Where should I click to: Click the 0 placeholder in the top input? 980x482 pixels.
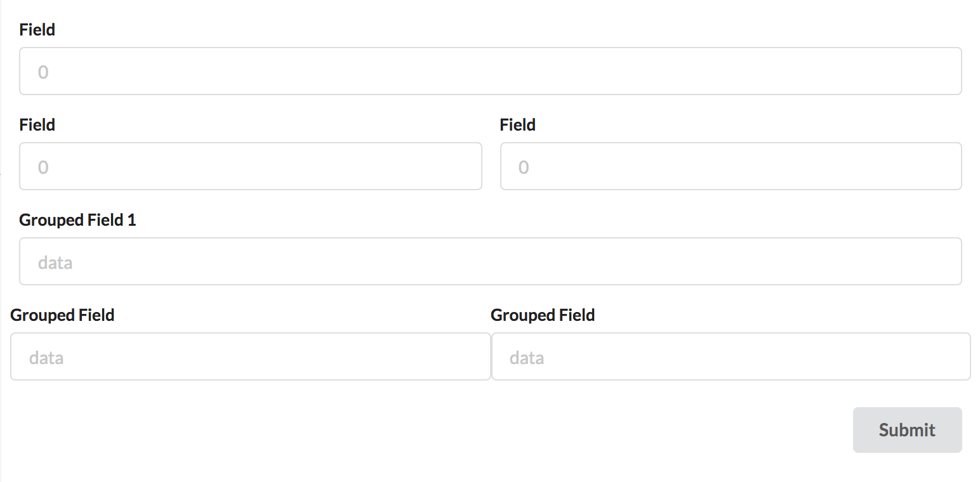coord(43,72)
